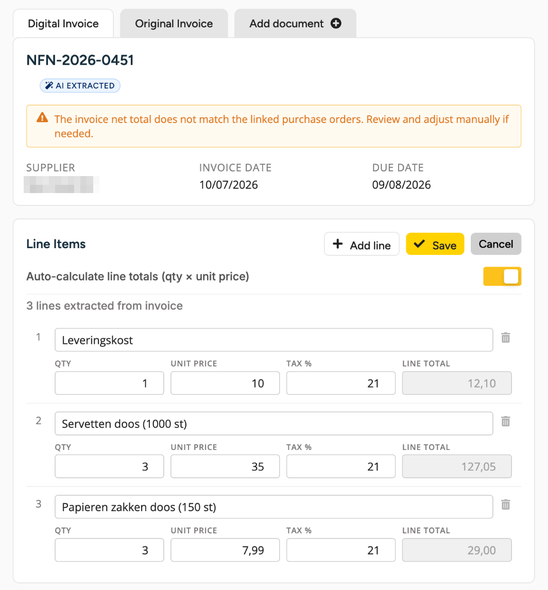Click the invoice date 10/07/2026
This screenshot has height=590, width=548.
click(228, 185)
